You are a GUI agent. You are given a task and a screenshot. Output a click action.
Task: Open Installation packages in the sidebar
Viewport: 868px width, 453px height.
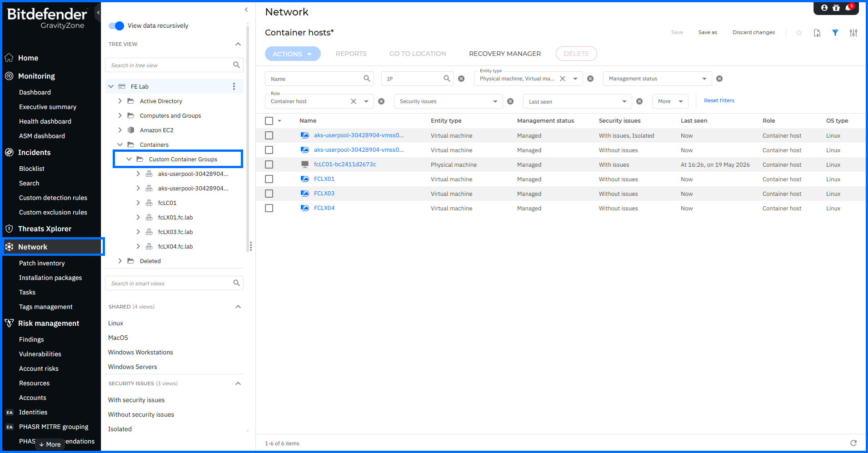tap(50, 278)
